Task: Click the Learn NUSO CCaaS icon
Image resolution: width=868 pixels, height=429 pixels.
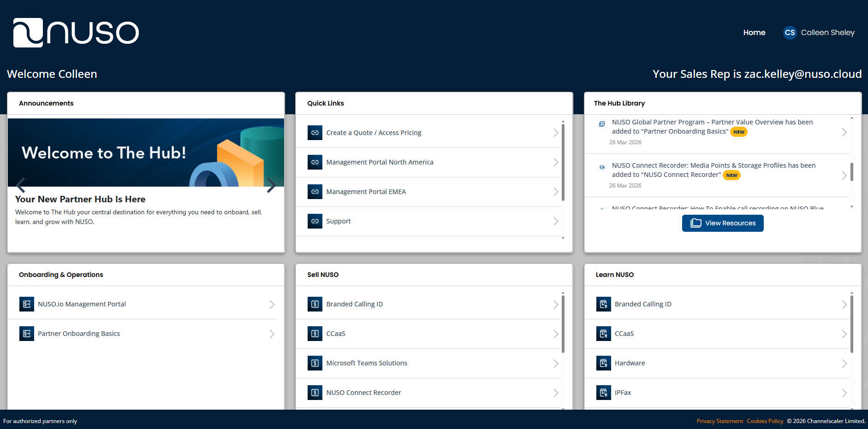Action: [x=604, y=334]
